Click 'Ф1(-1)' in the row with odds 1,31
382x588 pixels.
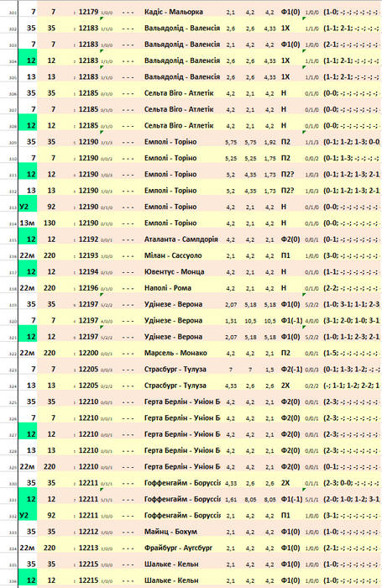[x=291, y=321]
